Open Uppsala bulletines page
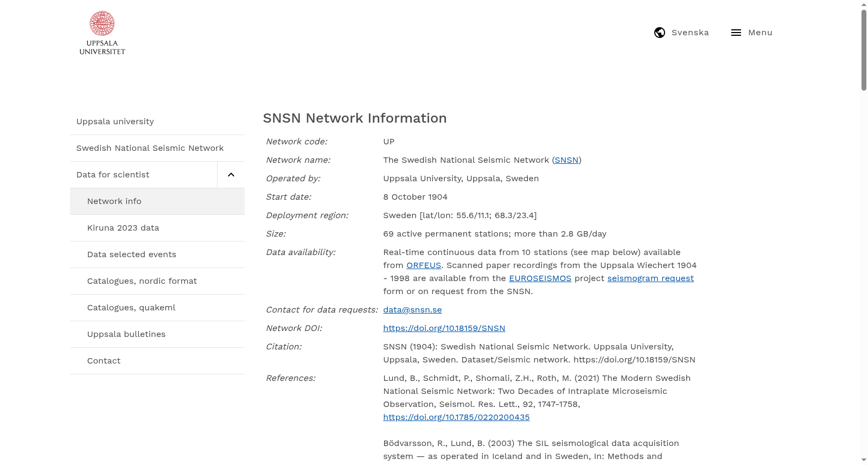Viewport: 868px width, 465px height. click(157, 334)
